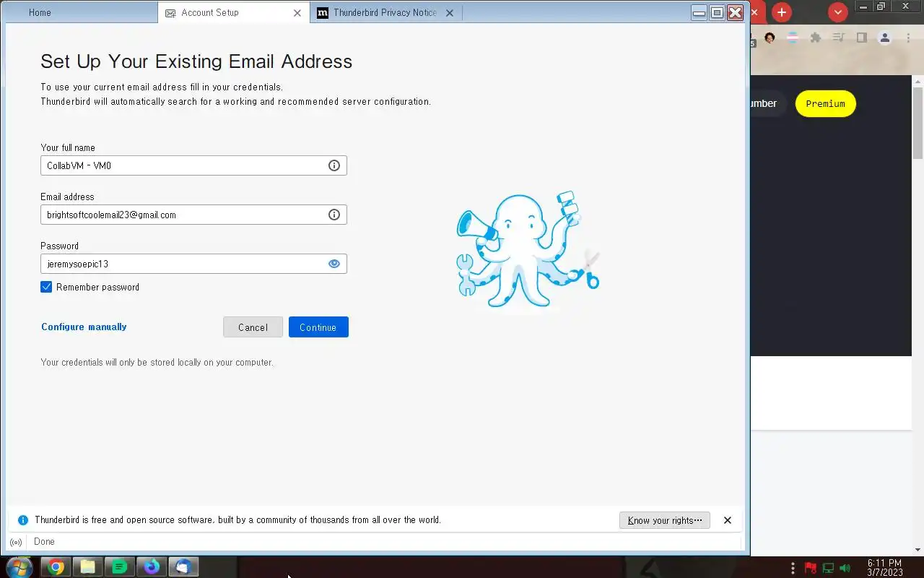Screen dimensions: 924x578
Task: Click the Premium button in the browser
Action: [825, 103]
